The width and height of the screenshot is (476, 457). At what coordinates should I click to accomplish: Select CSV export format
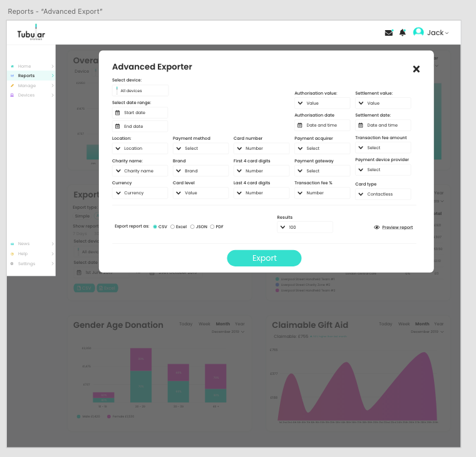point(155,226)
